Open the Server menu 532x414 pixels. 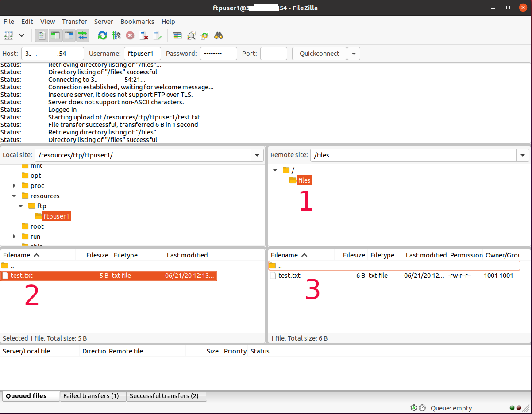click(104, 21)
